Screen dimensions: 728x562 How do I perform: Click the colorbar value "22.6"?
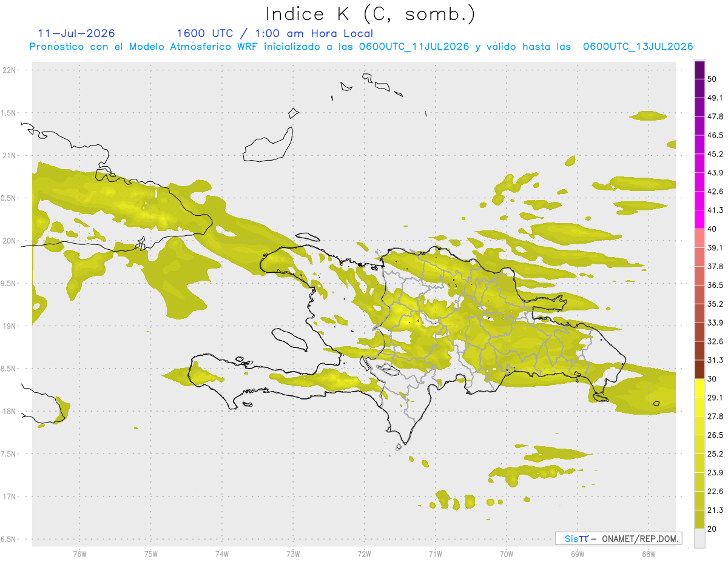click(715, 492)
